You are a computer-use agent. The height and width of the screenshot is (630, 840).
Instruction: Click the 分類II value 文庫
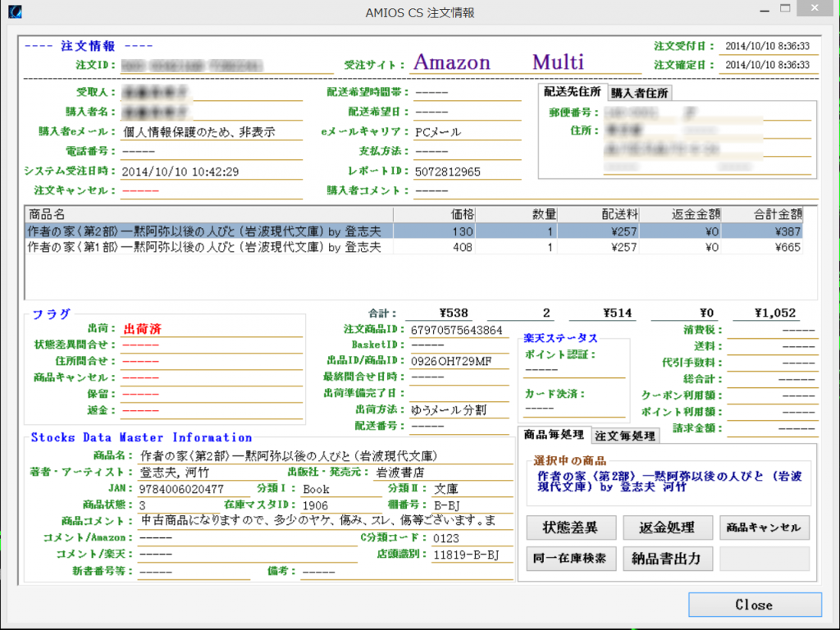[445, 489]
